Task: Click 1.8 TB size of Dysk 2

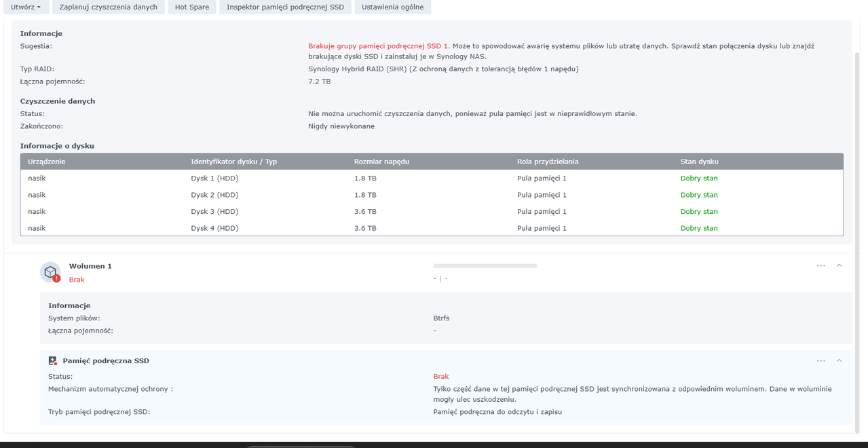Action: pyautogui.click(x=365, y=195)
